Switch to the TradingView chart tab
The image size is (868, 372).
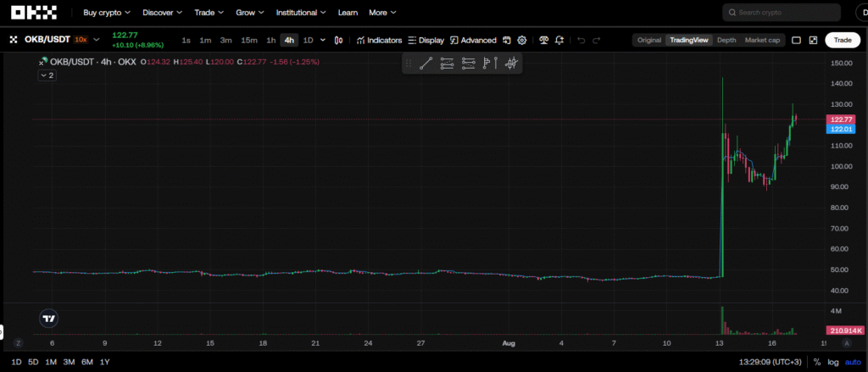point(688,40)
